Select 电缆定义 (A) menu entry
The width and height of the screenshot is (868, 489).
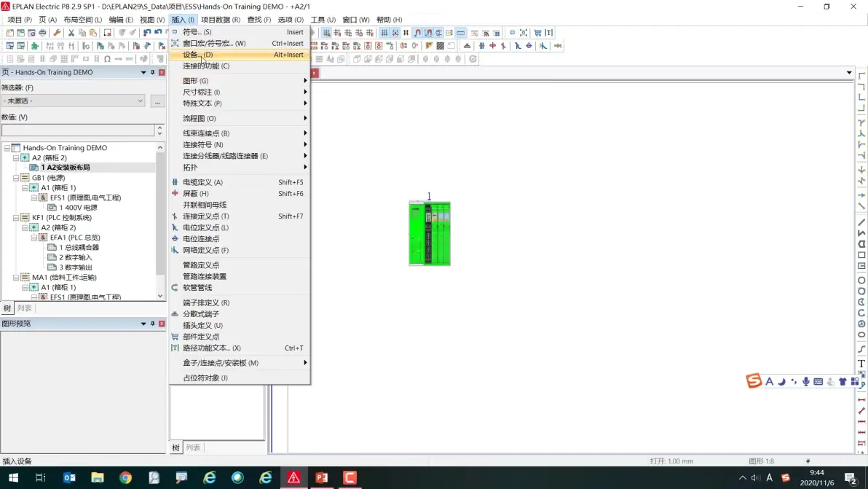click(239, 182)
